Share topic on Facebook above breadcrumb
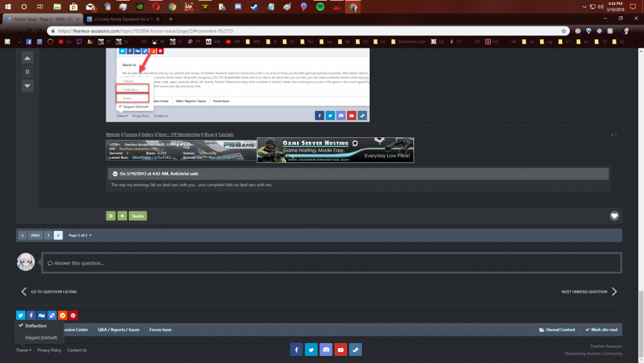Image resolution: width=644 pixels, height=363 pixels. click(x=31, y=315)
